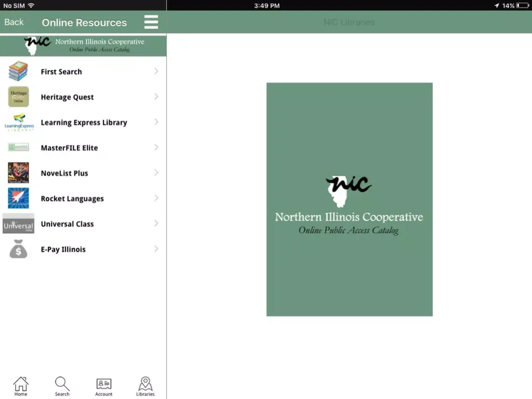Open the hamburger menu
This screenshot has height=399, width=532.
151,22
